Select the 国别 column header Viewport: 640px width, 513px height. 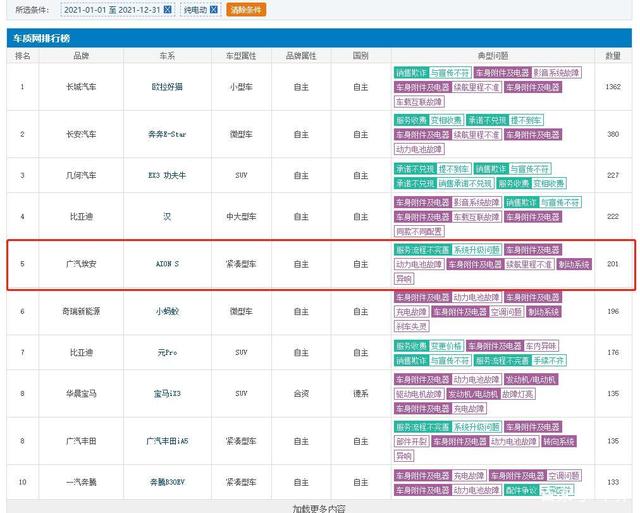361,56
